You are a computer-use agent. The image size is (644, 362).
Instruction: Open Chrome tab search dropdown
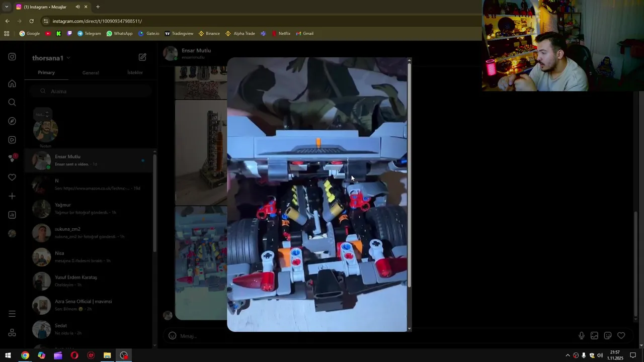(x=7, y=7)
